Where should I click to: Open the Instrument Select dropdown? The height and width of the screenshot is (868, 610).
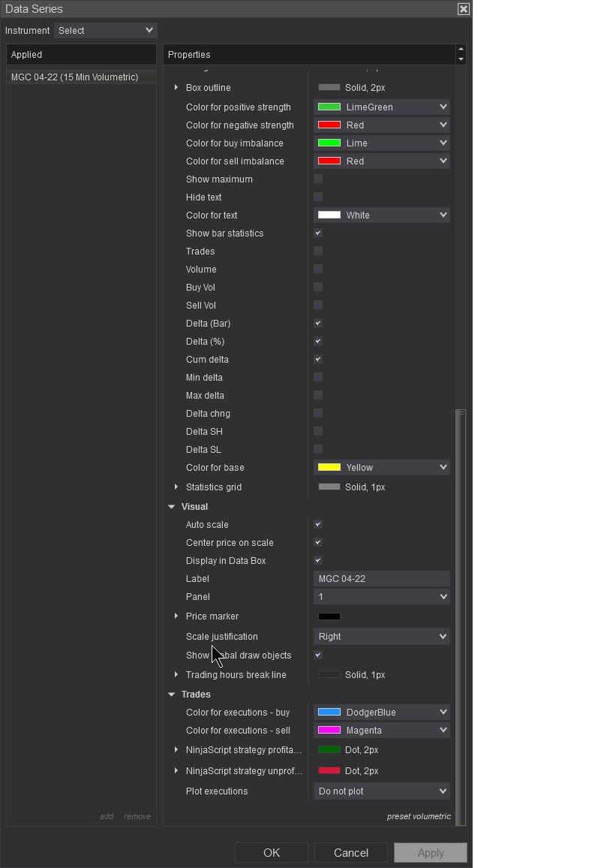(x=106, y=31)
